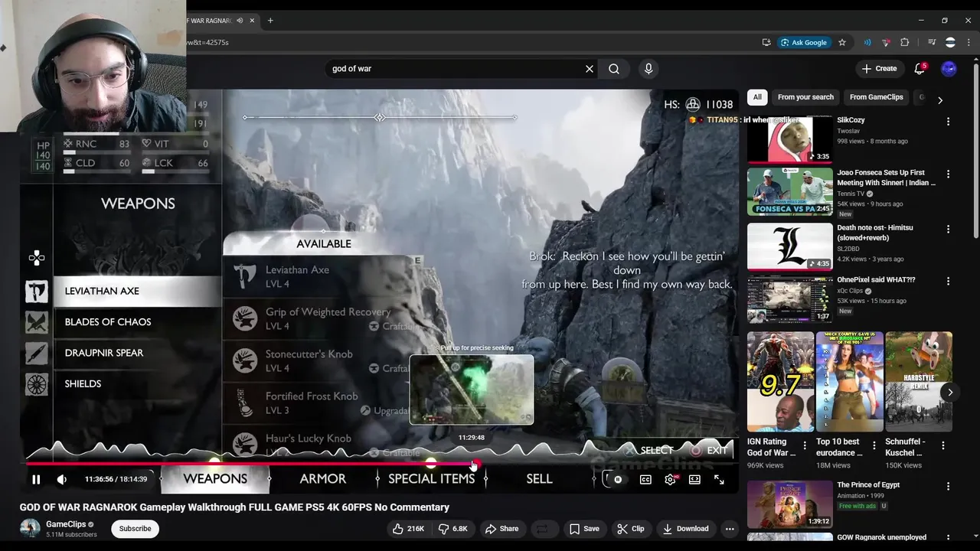Click the blue sound-wave extension icon
This screenshot has height=551, width=980.
point(867,43)
